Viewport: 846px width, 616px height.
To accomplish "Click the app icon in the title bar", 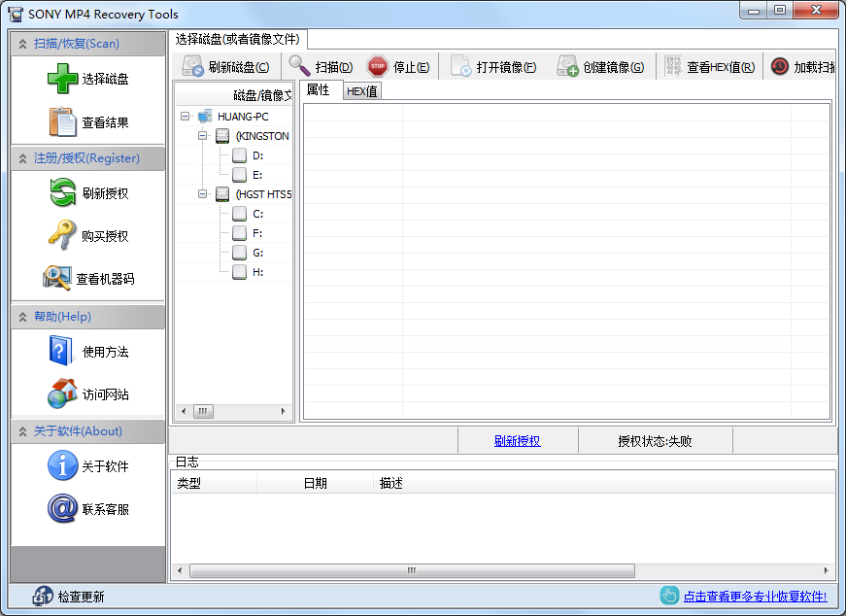I will tap(16, 14).
